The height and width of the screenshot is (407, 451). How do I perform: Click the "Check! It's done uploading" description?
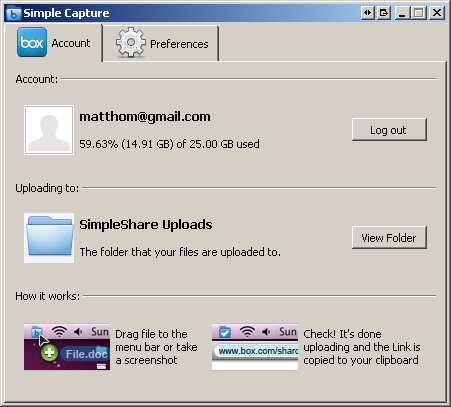362,347
